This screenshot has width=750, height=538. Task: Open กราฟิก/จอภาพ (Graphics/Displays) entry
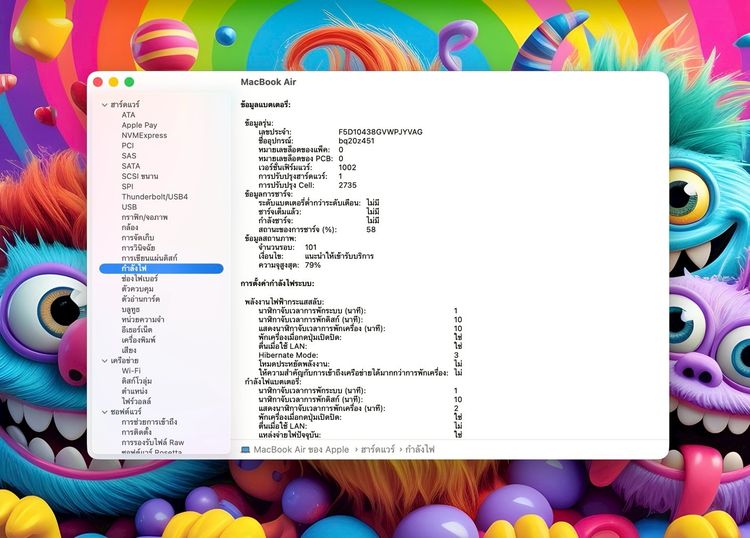pos(144,217)
